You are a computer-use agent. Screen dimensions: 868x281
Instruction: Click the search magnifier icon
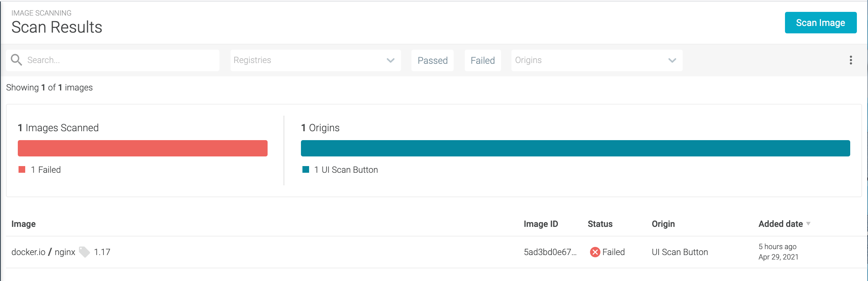tap(16, 60)
